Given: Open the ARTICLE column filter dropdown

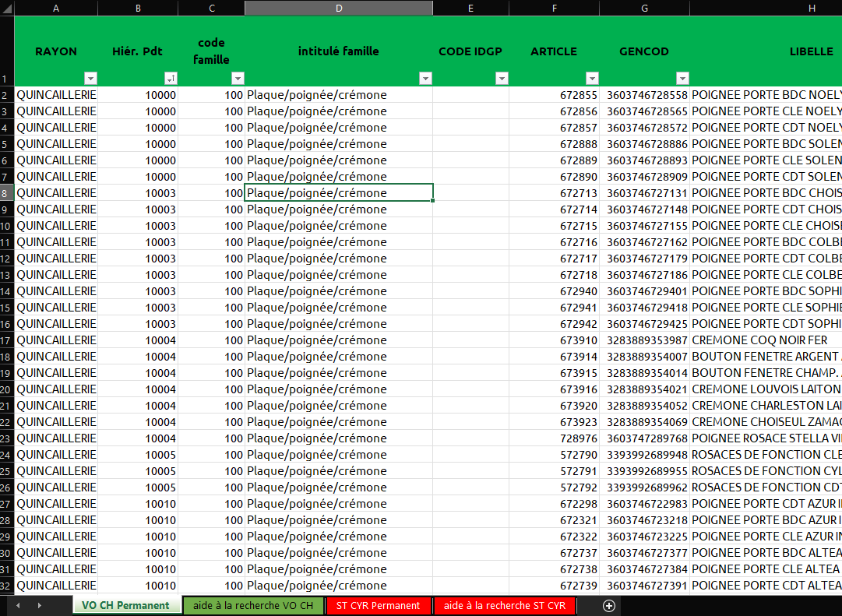Looking at the screenshot, I should click(x=592, y=79).
